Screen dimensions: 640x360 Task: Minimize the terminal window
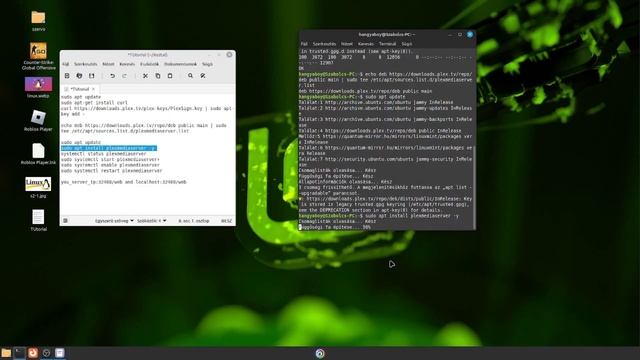click(450, 35)
